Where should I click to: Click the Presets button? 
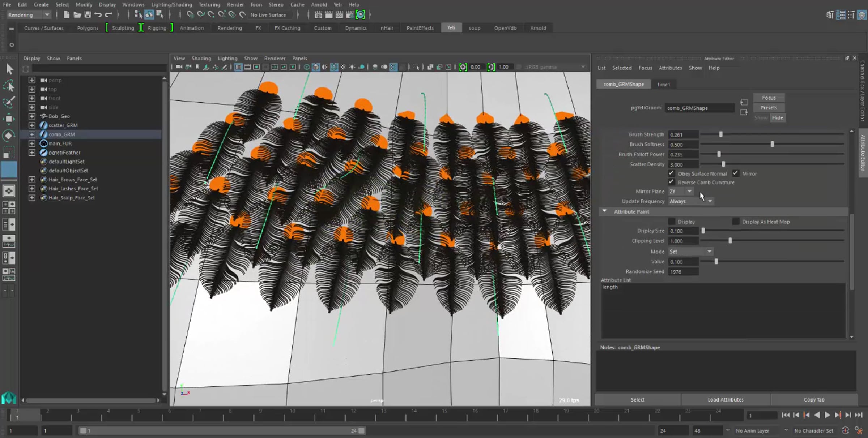[x=769, y=108]
